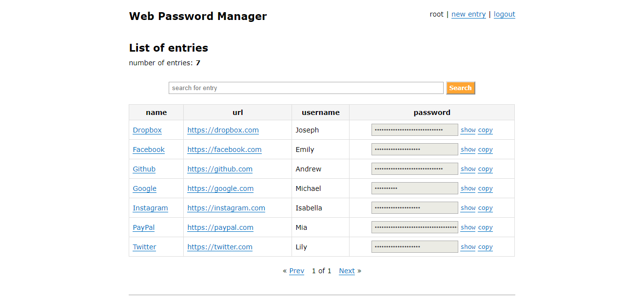This screenshot has height=300, width=644.
Task: Click the name column header
Action: click(x=156, y=112)
